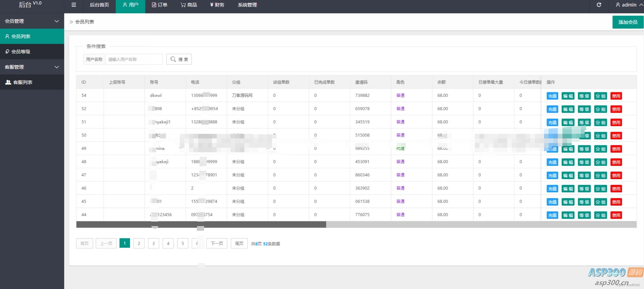This screenshot has height=289, width=644.
Task: Open the 系统管理 menu
Action: click(x=247, y=5)
